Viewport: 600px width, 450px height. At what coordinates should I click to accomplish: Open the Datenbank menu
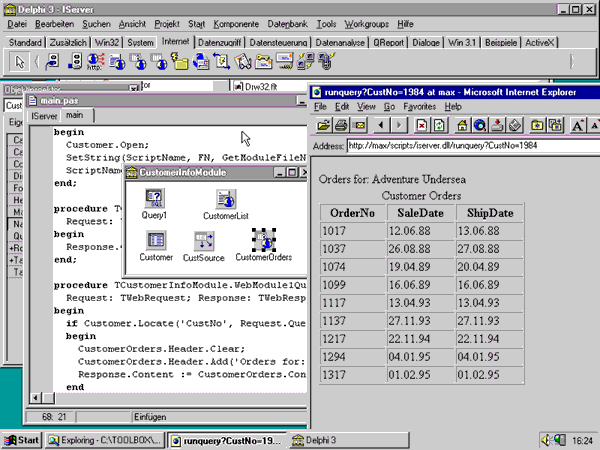click(x=287, y=24)
